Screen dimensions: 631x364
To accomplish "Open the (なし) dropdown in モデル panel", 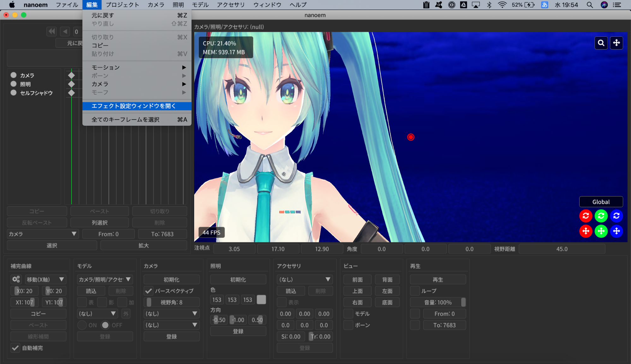I will pos(97,314).
